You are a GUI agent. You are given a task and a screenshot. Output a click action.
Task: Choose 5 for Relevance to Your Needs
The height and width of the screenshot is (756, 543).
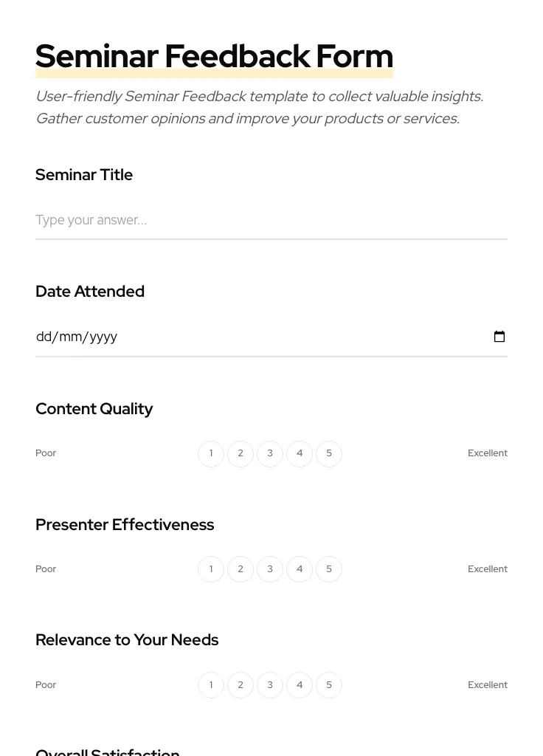[x=329, y=685]
